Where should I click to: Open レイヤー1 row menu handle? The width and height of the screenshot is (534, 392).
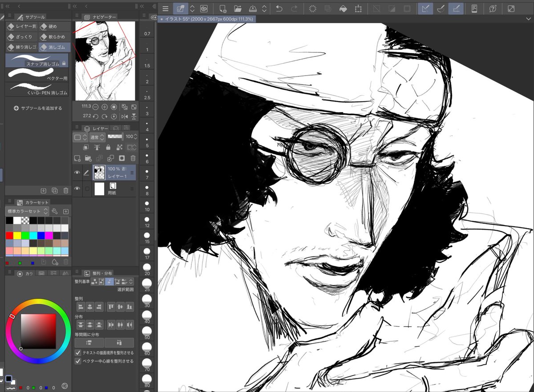tap(132, 172)
